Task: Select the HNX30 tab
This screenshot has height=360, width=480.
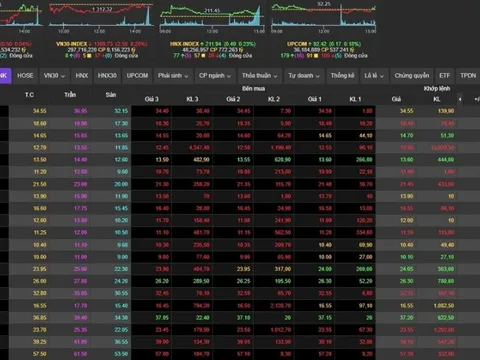Action: click(107, 76)
